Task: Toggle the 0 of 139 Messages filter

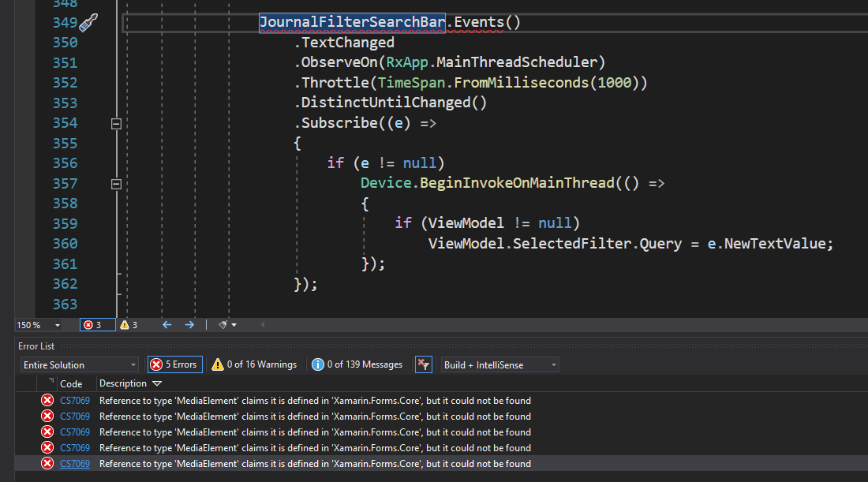Action: pyautogui.click(x=357, y=364)
